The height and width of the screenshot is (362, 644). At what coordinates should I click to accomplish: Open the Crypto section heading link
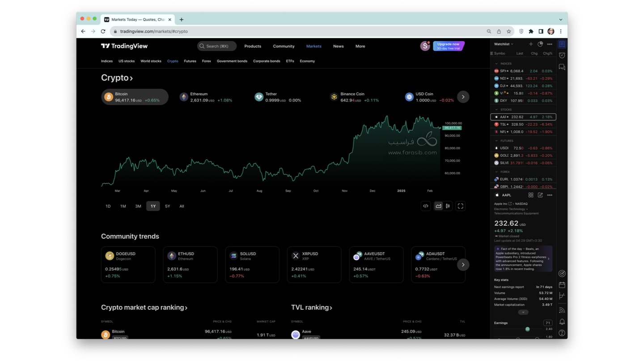(x=117, y=78)
